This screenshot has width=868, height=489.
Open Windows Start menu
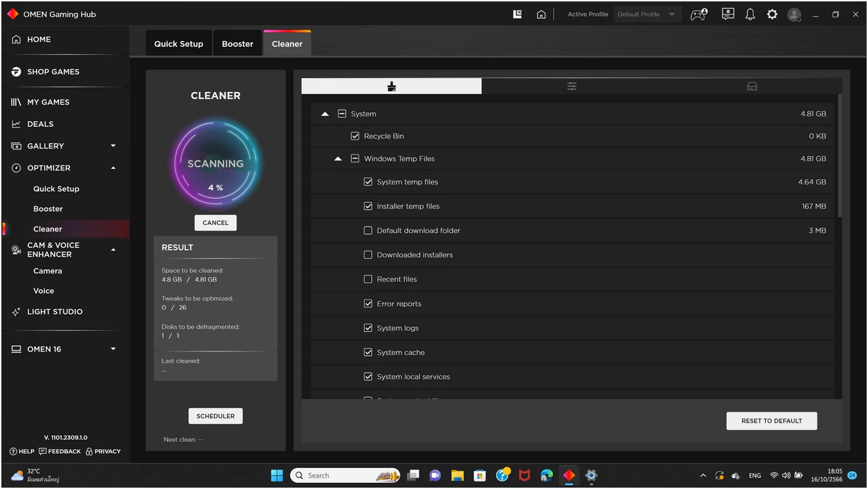(x=277, y=475)
